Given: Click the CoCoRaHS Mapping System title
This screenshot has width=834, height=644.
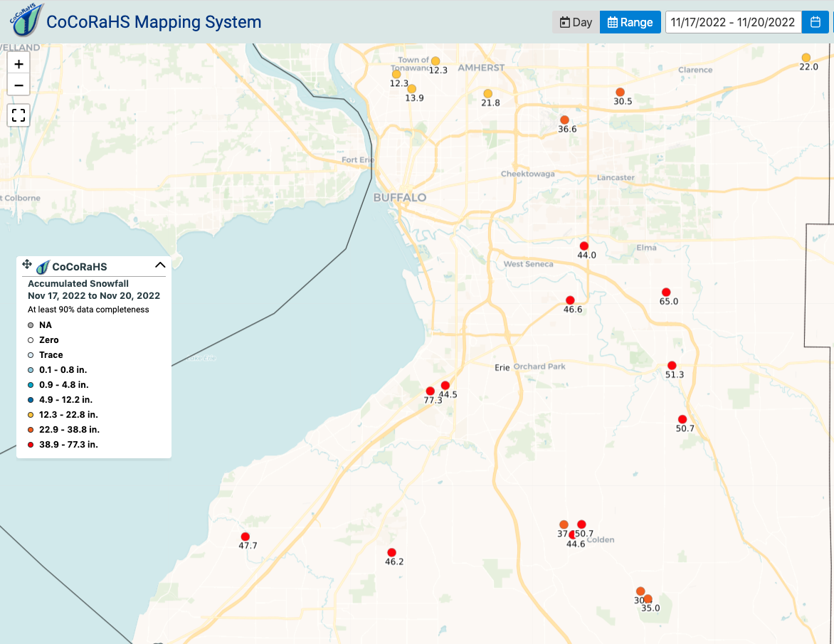Looking at the screenshot, I should (x=154, y=22).
